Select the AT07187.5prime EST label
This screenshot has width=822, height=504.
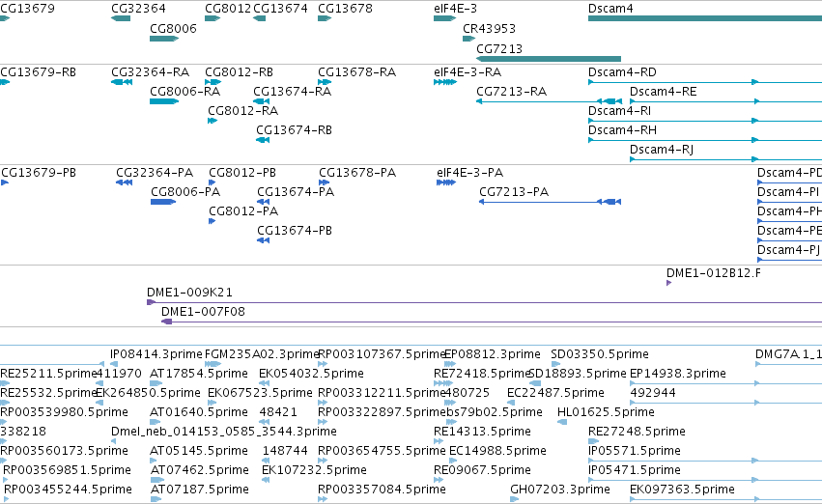pos(199,490)
